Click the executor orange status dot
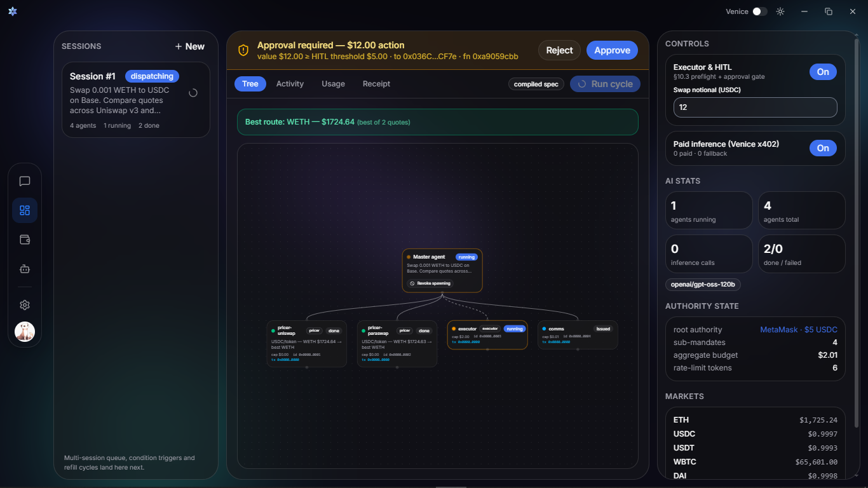868x488 pixels. coord(454,329)
